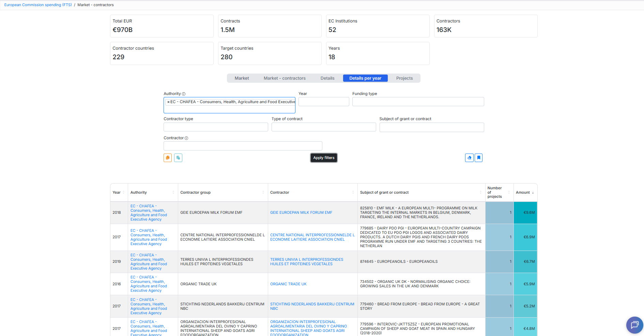Sort by Subject of grant column icon

[x=480, y=193]
